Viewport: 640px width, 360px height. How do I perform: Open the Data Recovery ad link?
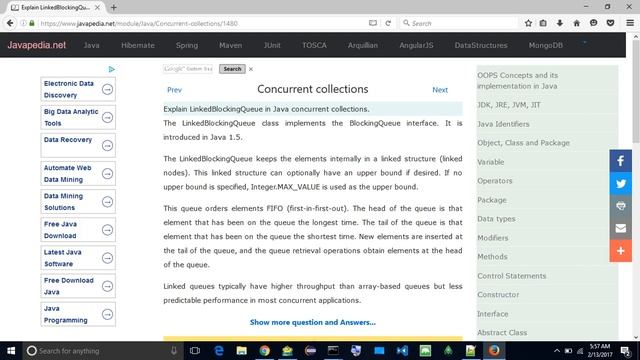pyautogui.click(x=78, y=145)
